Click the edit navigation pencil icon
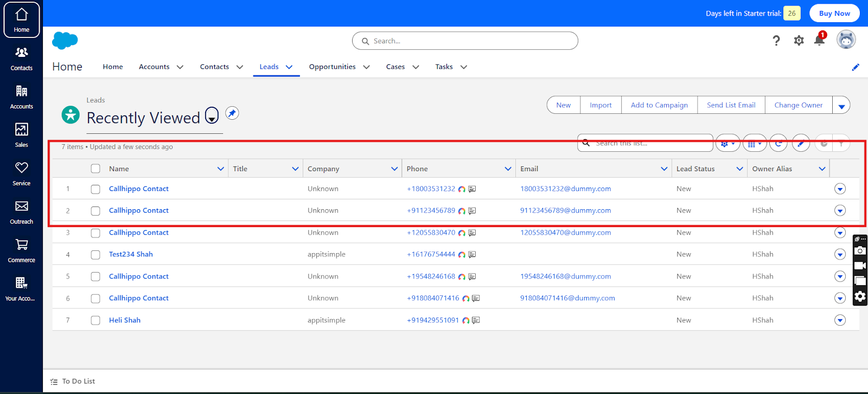This screenshot has height=394, width=868. 856,67
